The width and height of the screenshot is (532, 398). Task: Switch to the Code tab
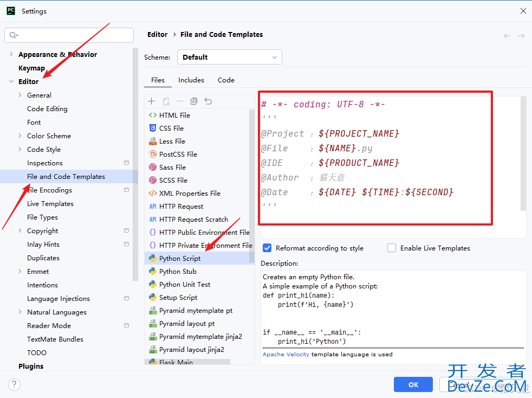(226, 80)
